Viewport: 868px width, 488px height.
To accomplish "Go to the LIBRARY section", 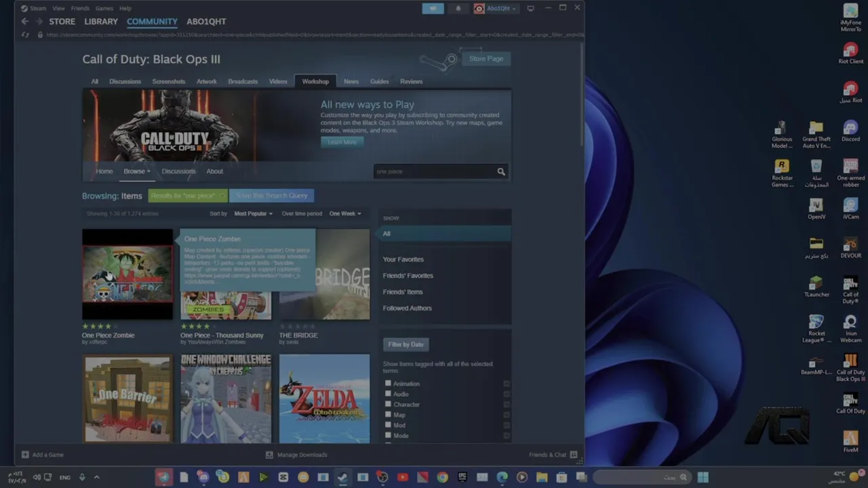I will (x=101, y=22).
